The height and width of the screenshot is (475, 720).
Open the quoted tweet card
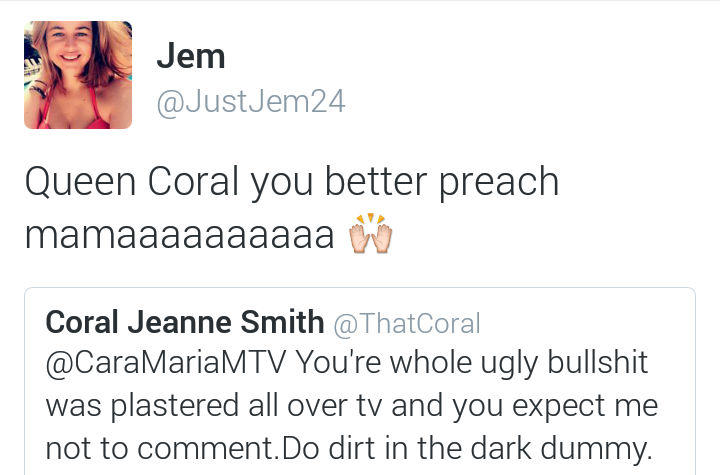tap(360, 381)
